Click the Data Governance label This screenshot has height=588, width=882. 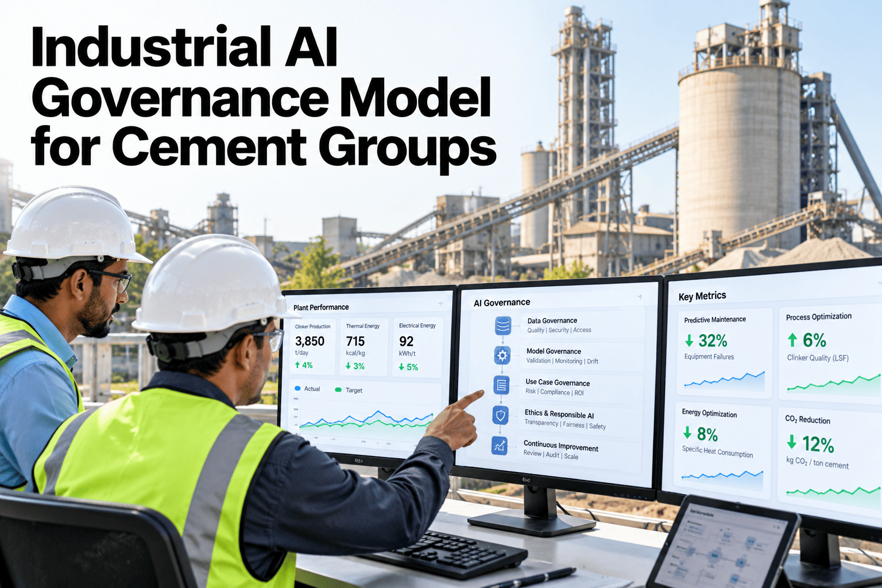(x=552, y=321)
